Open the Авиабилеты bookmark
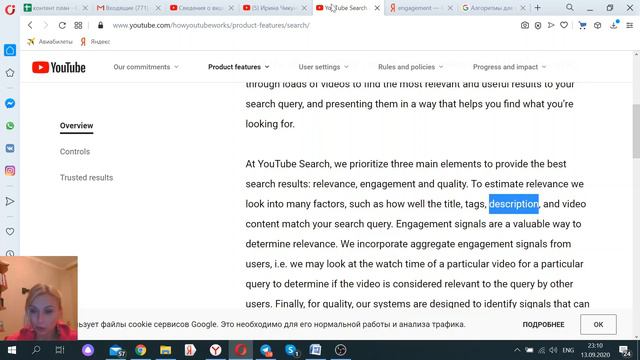Viewport: 640px width, 360px height. coord(50,42)
